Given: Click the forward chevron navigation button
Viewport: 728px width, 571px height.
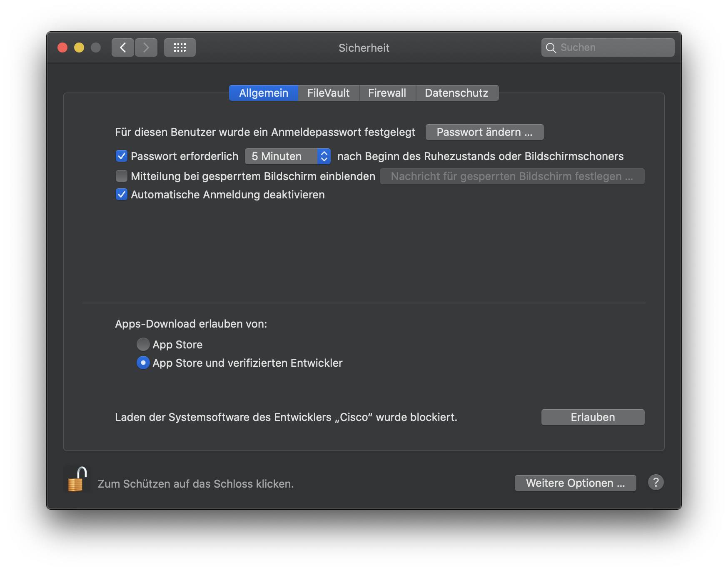Looking at the screenshot, I should pyautogui.click(x=146, y=48).
